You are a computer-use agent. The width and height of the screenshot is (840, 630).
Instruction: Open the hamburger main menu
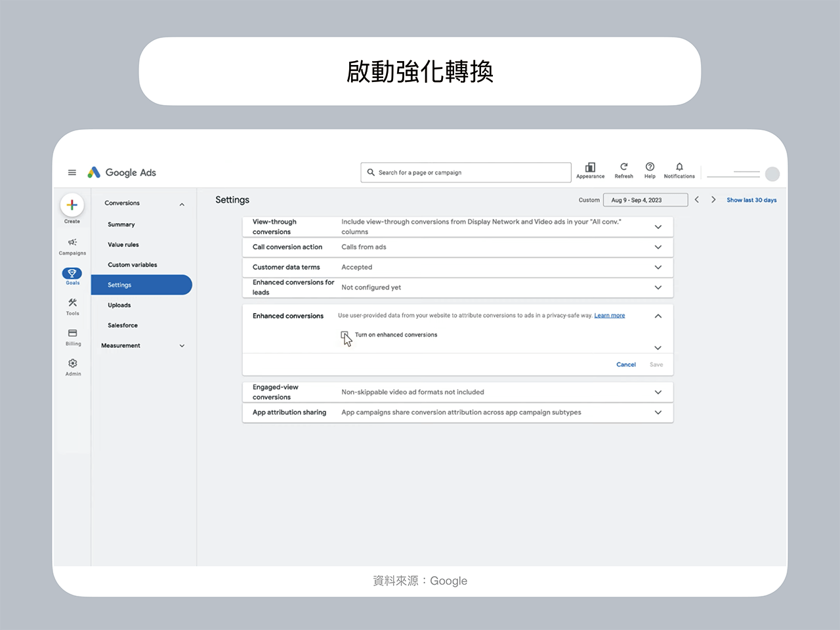coord(72,173)
